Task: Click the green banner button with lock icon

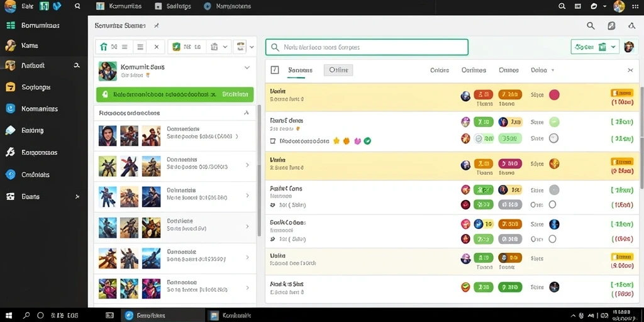Action: [x=175, y=94]
